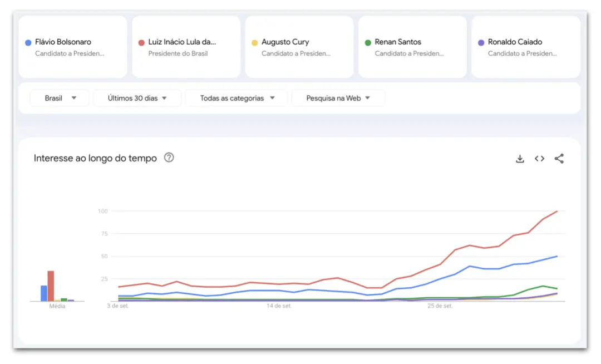
Task: Click the Interesse ao longo do tempo heading
Action: 95,158
